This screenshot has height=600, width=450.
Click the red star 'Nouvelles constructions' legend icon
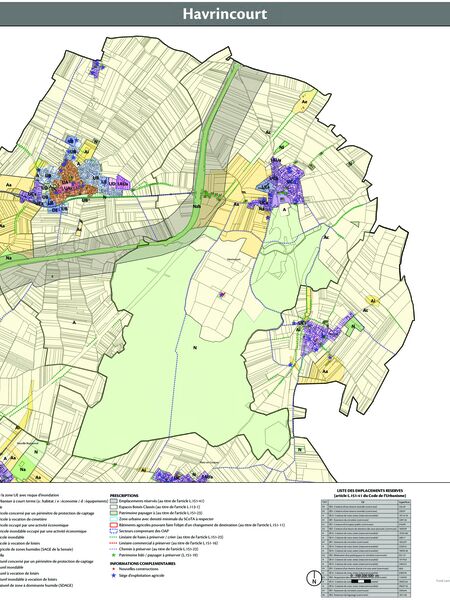[x=114, y=569]
